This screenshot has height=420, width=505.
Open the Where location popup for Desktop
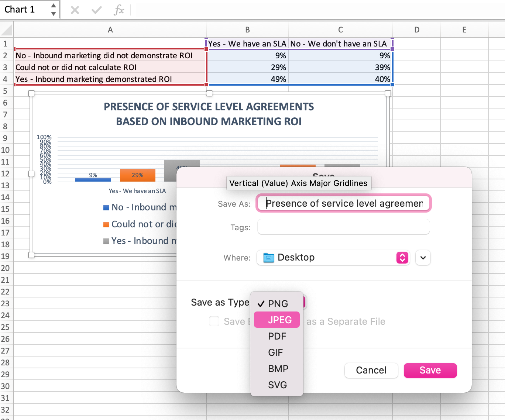(402, 258)
